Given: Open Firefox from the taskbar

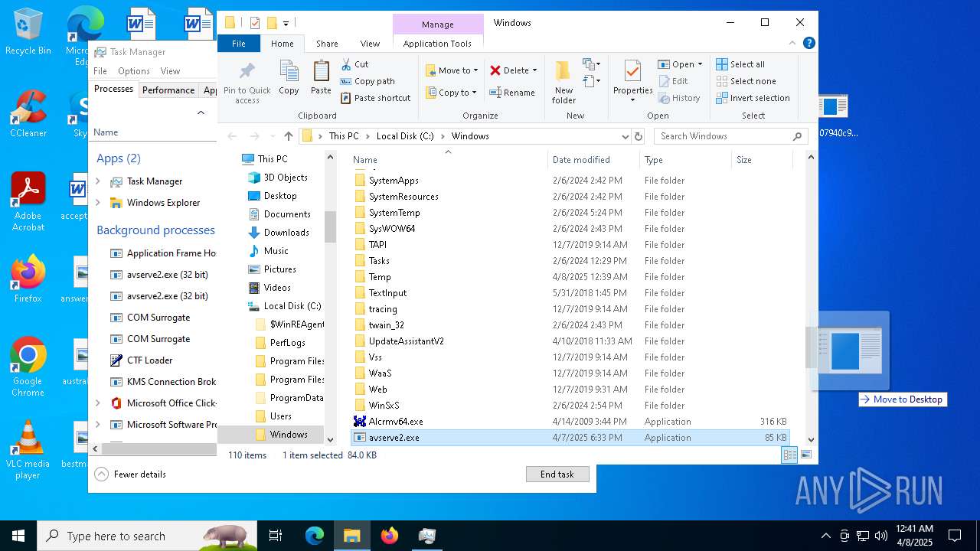Looking at the screenshot, I should point(390,536).
